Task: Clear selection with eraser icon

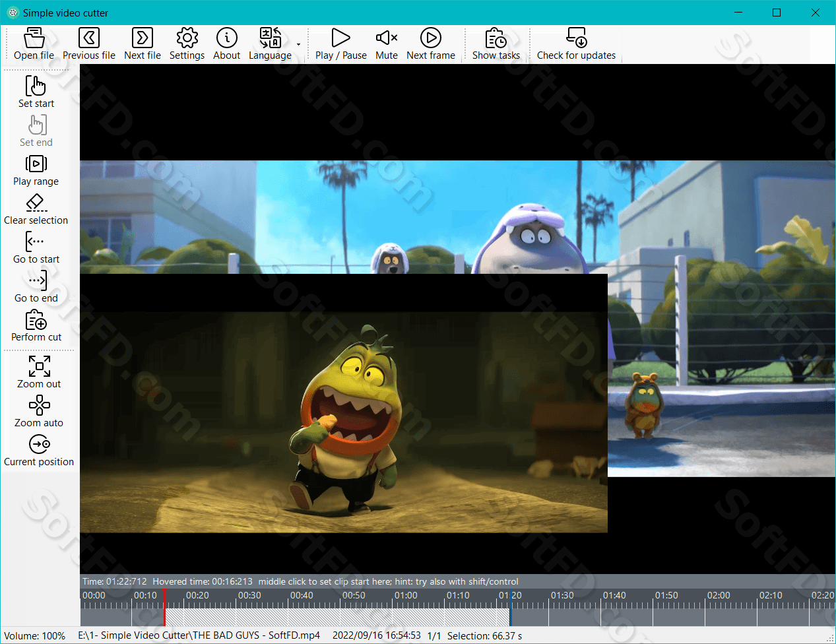Action: tap(36, 209)
